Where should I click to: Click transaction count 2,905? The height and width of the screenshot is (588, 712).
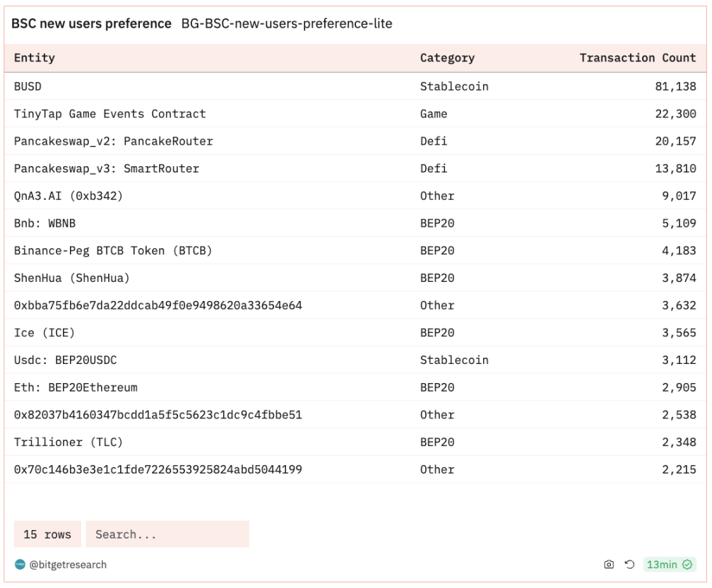679,387
